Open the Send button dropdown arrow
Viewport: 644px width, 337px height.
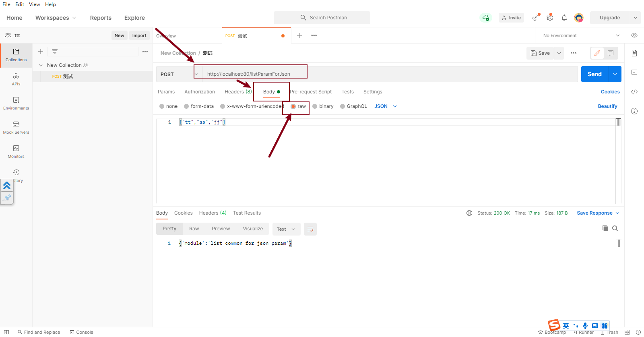[x=615, y=74]
